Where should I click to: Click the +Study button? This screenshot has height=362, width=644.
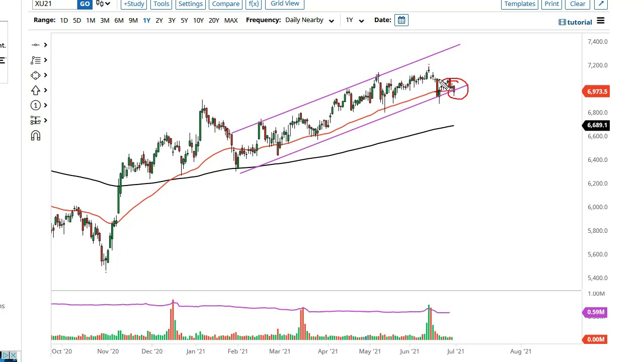(x=134, y=4)
